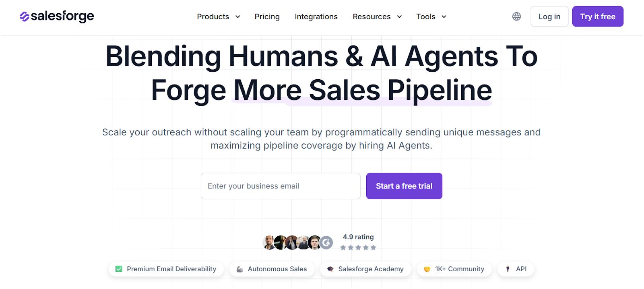Navigate to the Integrations page
The height and width of the screenshot is (289, 644).
[x=316, y=17]
